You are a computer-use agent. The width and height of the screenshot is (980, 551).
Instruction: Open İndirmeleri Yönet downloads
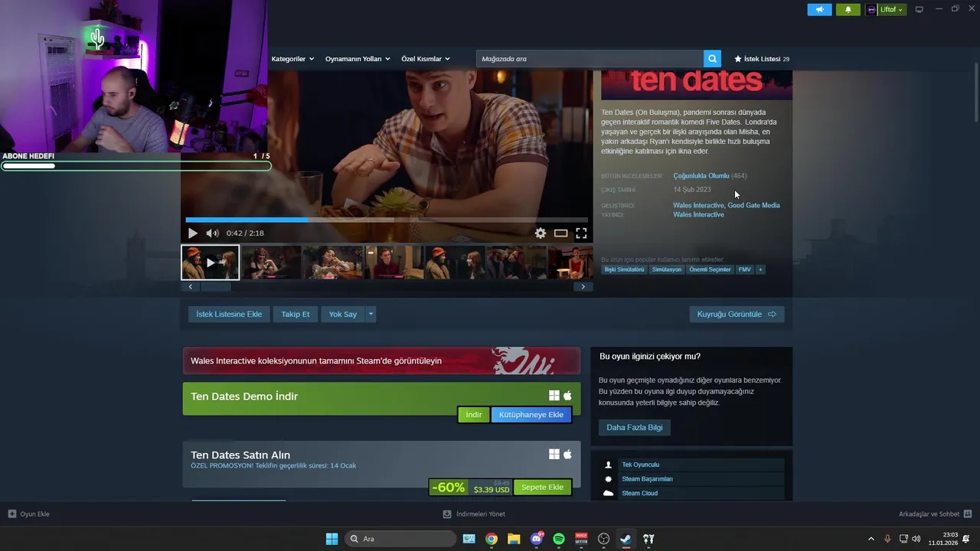[x=474, y=514]
